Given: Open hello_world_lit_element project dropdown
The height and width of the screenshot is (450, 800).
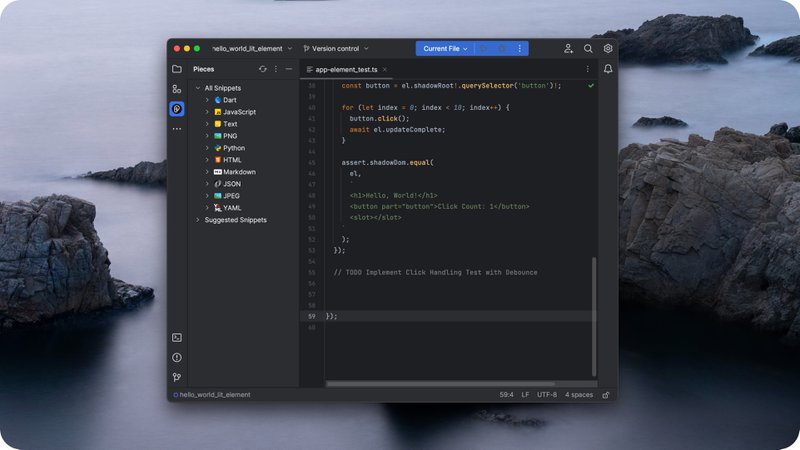Looking at the screenshot, I should coord(253,48).
